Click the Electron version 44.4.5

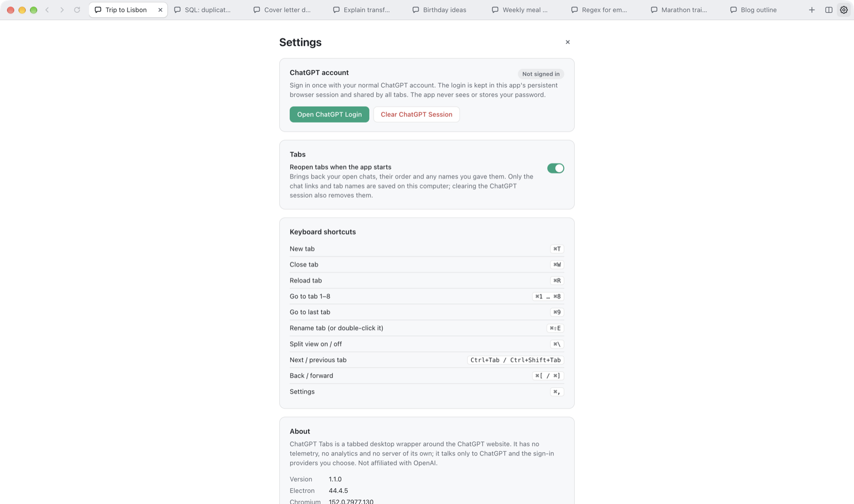click(338, 491)
